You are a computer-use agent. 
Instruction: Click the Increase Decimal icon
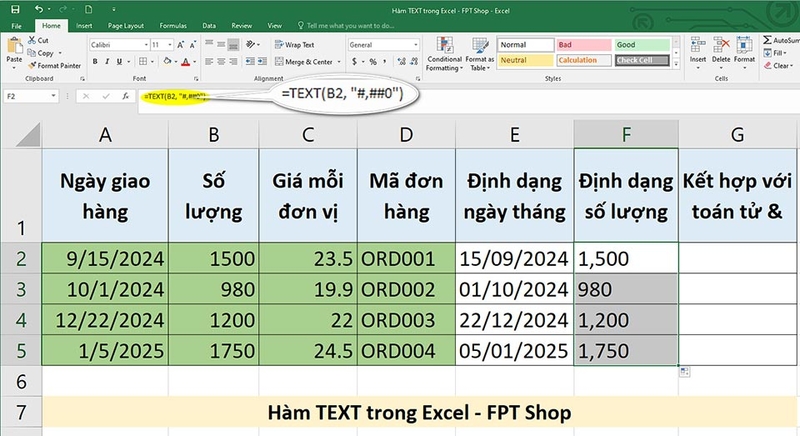[x=402, y=62]
